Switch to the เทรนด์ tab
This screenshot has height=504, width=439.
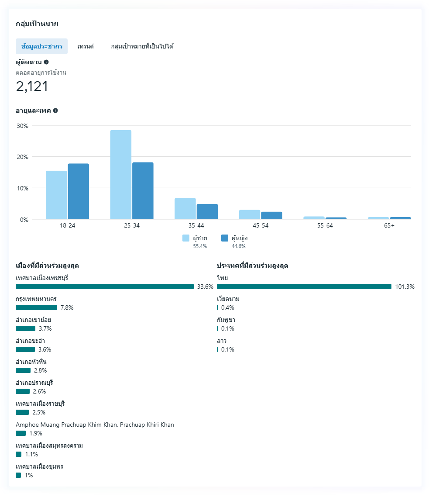click(86, 46)
